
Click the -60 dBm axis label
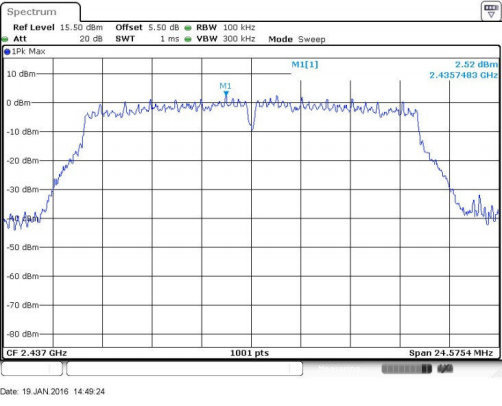(x=23, y=276)
